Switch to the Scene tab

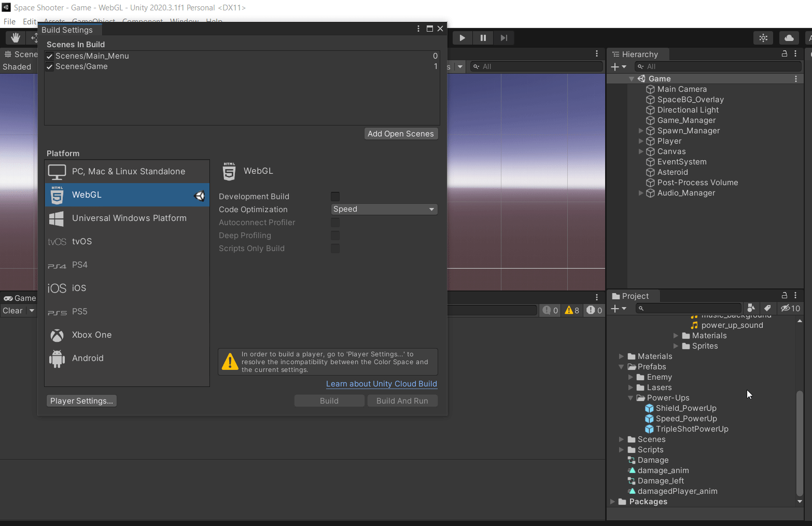pyautogui.click(x=21, y=54)
